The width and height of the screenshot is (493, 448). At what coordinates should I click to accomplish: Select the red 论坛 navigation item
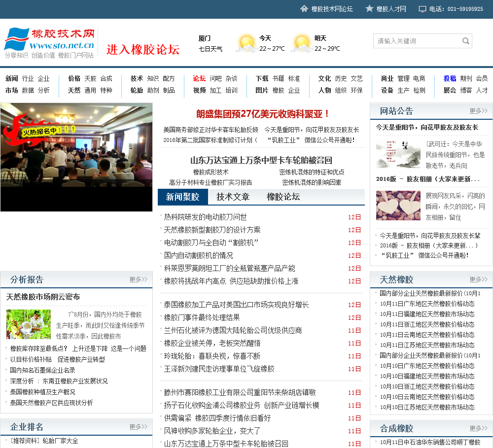pyautogui.click(x=199, y=78)
